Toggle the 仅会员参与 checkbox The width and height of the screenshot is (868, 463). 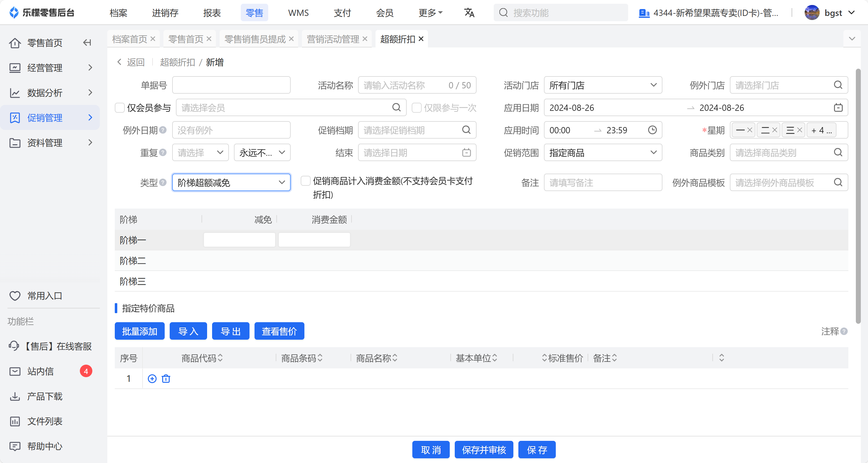coord(120,108)
